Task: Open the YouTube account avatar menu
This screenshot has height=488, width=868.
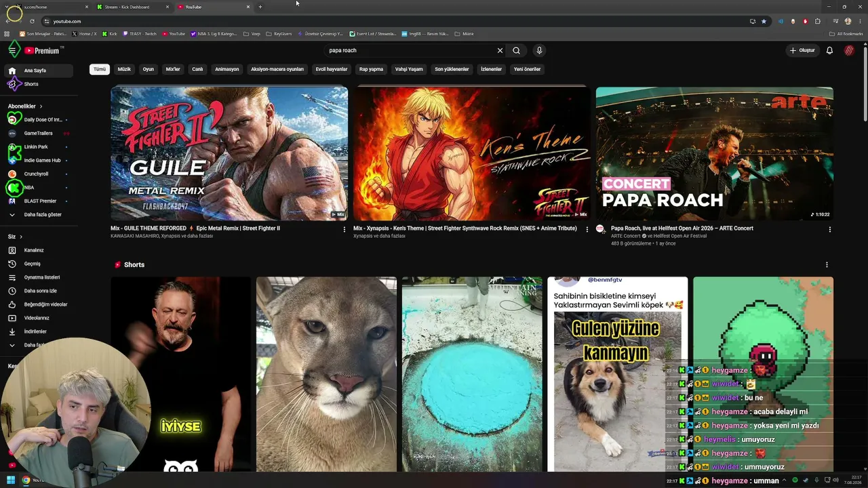Action: [x=849, y=50]
